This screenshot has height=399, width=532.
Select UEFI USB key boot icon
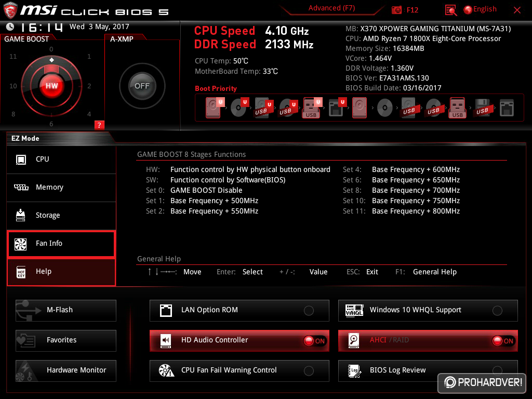(x=312, y=108)
